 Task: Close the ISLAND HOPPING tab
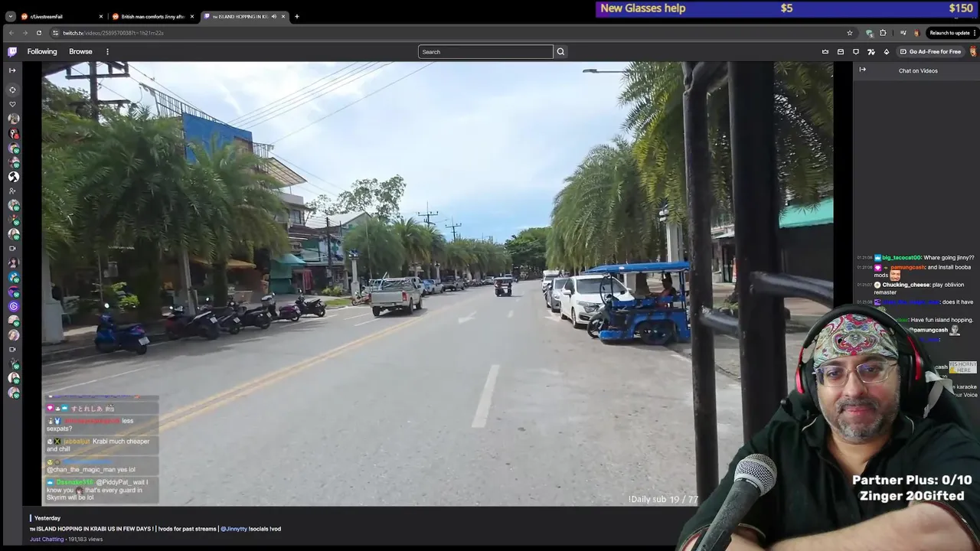coord(283,16)
